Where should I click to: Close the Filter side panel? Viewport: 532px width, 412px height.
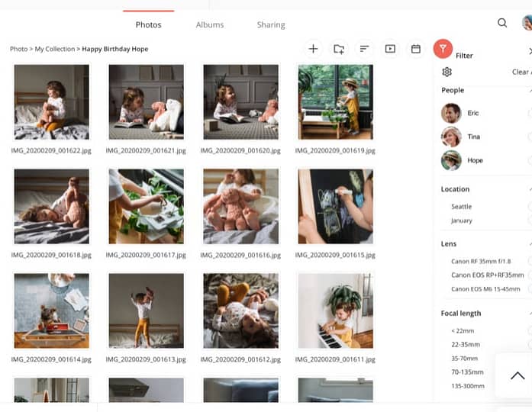(530, 51)
